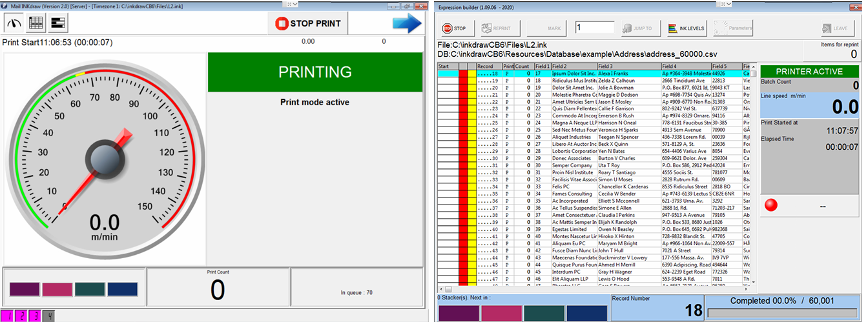Click the REPRINT button

501,28
